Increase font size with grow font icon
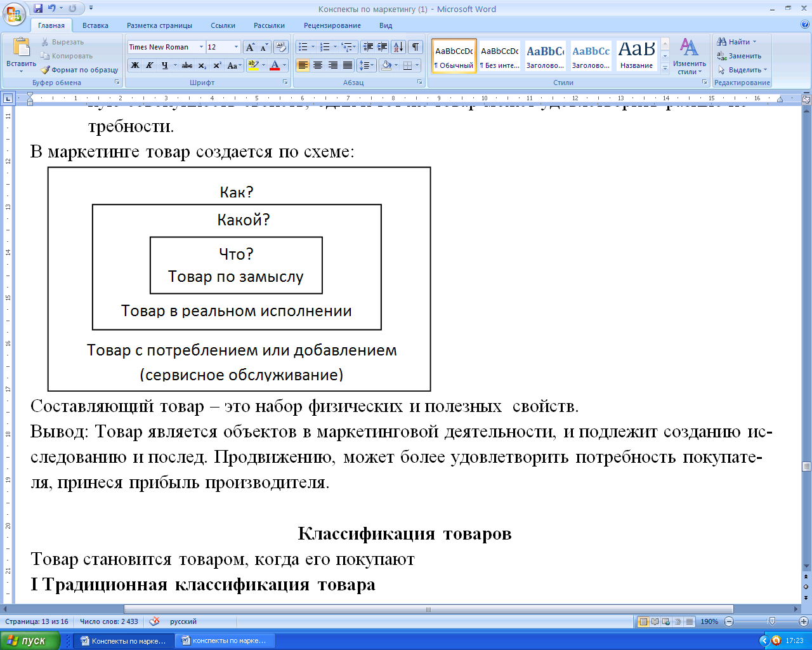Screen dimensions: 812x650 click(x=250, y=47)
